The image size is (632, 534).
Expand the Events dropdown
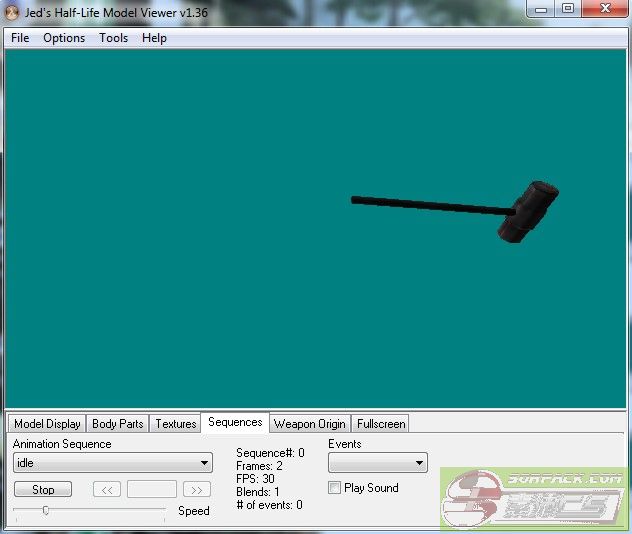coord(378,463)
